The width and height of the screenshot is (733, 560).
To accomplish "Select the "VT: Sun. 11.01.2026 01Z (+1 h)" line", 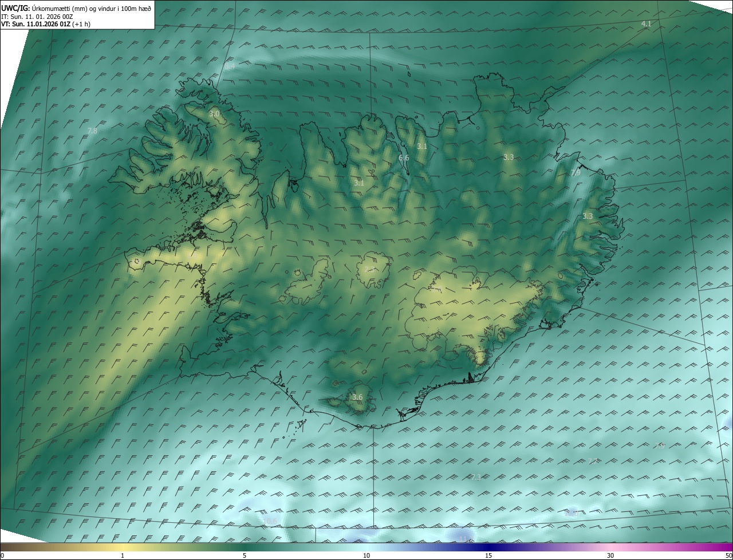I will coord(45,24).
